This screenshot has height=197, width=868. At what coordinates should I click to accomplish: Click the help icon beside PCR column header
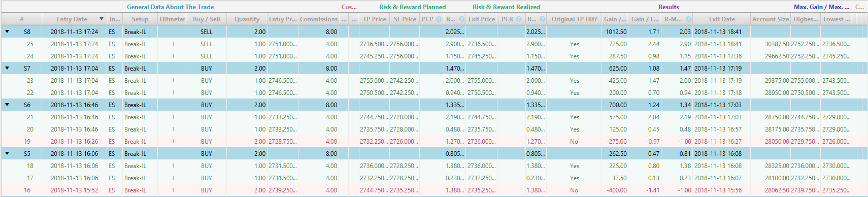(519, 19)
